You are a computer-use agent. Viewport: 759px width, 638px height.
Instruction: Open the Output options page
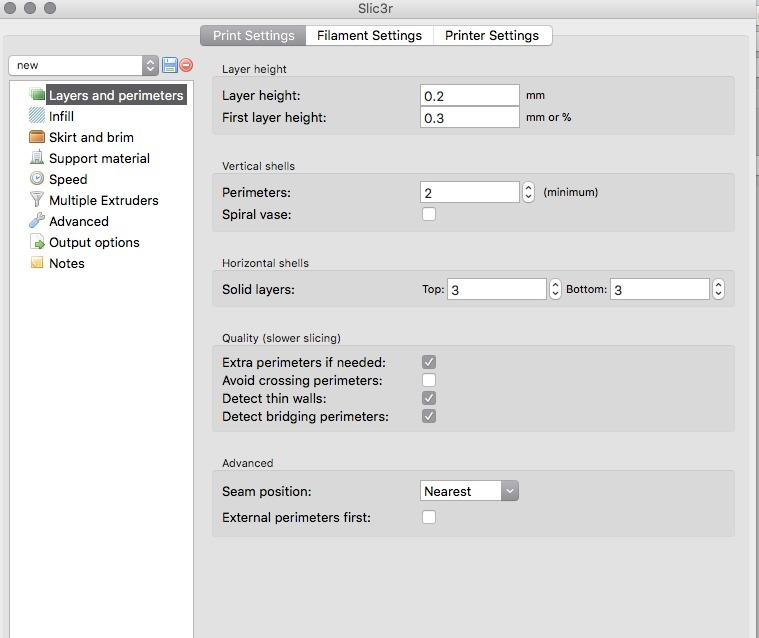click(x=94, y=243)
